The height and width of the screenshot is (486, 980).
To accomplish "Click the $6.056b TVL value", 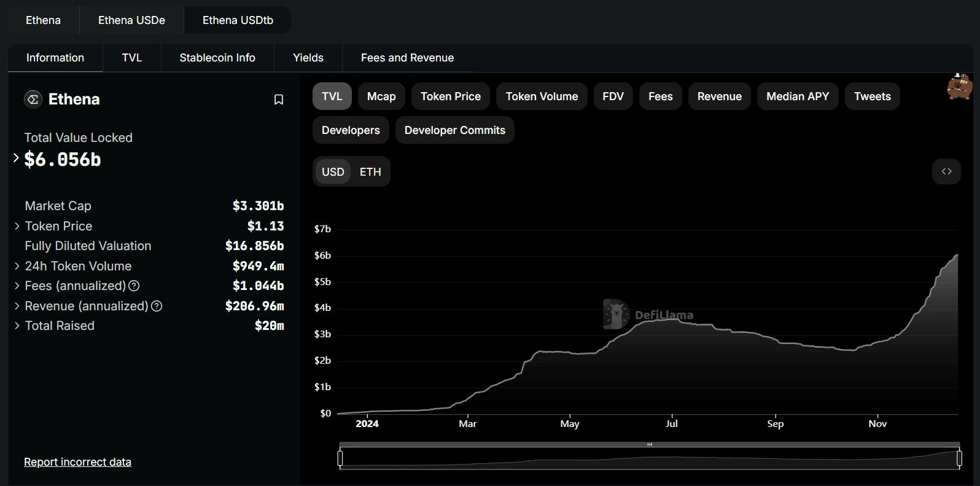I will pos(63,160).
